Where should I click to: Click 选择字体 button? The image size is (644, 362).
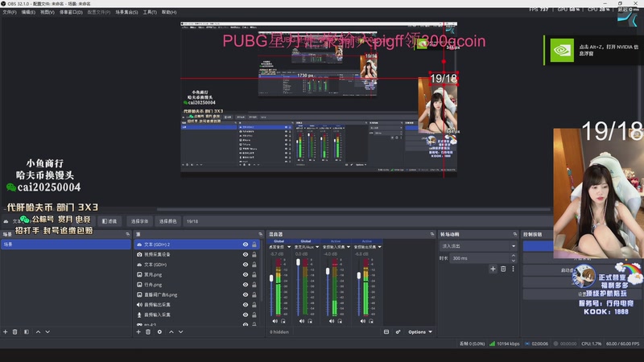pos(139,221)
